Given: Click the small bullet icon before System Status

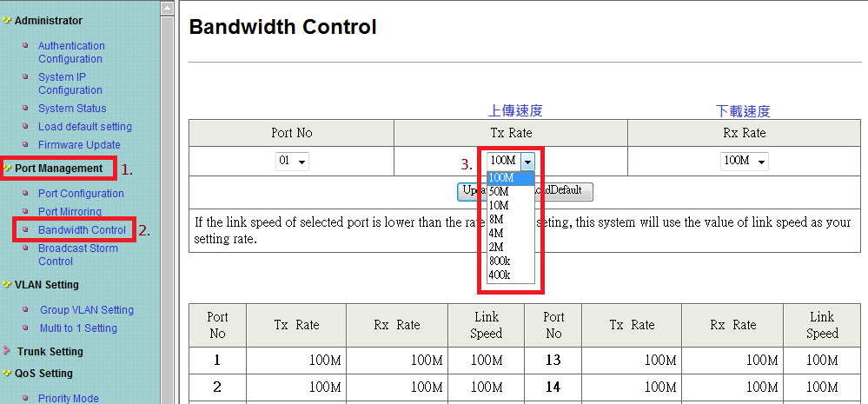Looking at the screenshot, I should 25,109.
